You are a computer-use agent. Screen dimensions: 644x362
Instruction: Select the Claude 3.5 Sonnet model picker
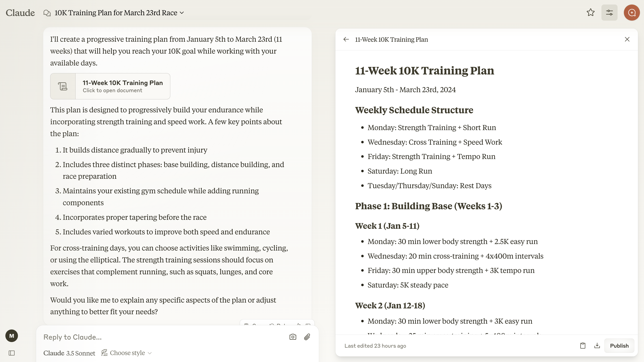tap(69, 353)
